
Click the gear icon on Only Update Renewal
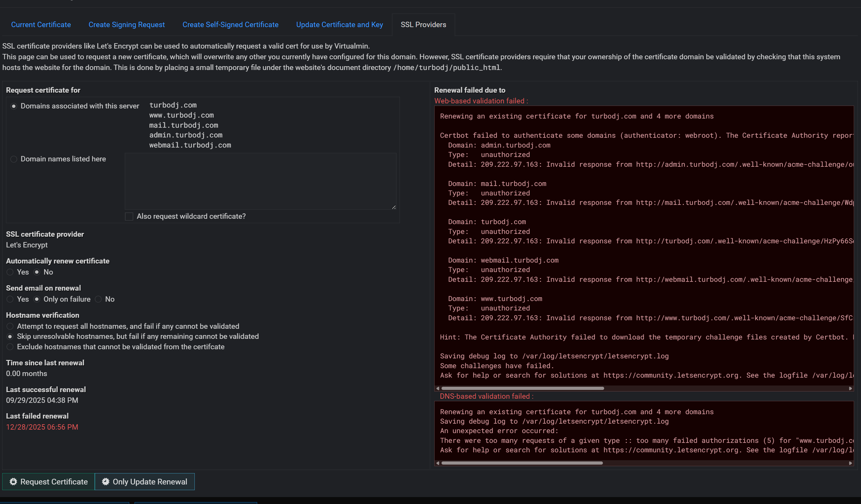[106, 482]
